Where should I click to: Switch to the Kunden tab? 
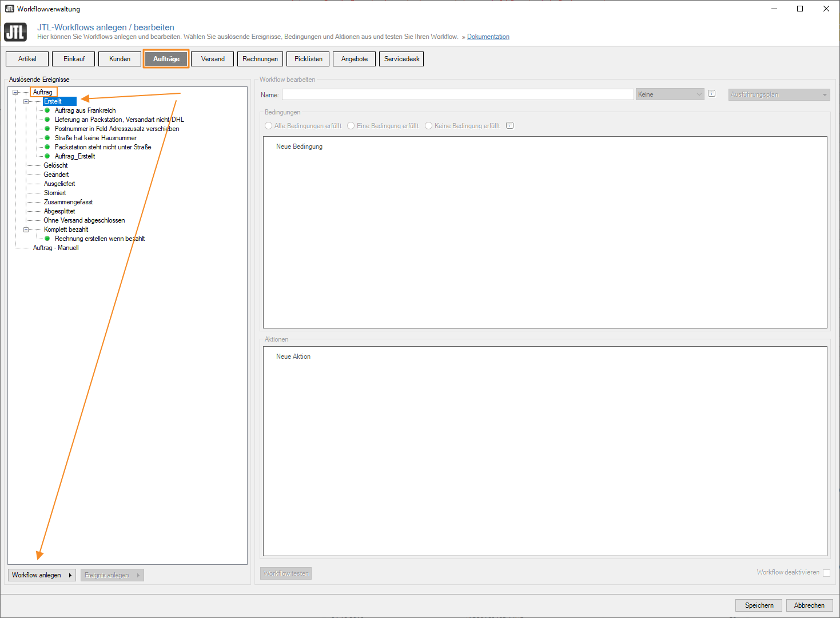(120, 59)
